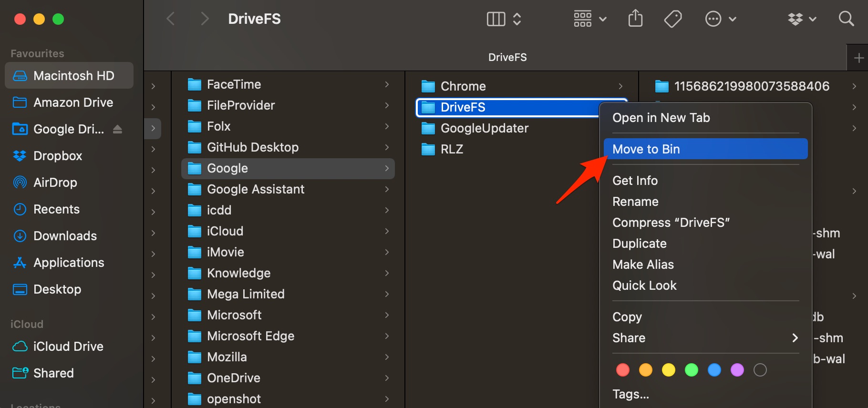Expand the Chrome folder chevron
This screenshot has width=868, height=408.
pos(620,86)
